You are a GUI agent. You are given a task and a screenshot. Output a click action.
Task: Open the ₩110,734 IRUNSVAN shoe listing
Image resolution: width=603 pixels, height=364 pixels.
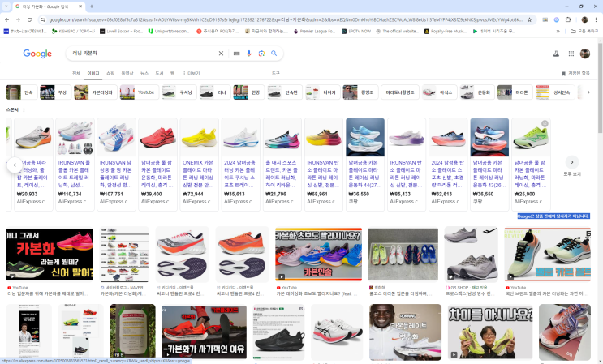pos(75,165)
